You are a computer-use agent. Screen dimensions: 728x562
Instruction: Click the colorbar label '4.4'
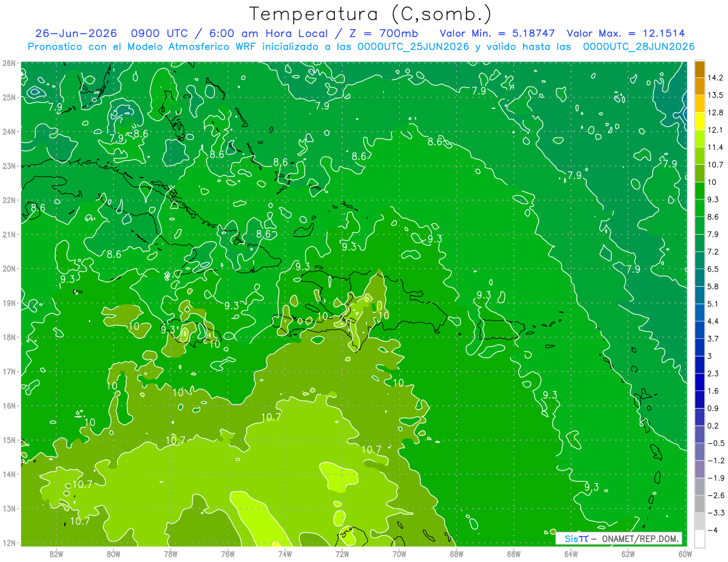pos(714,321)
